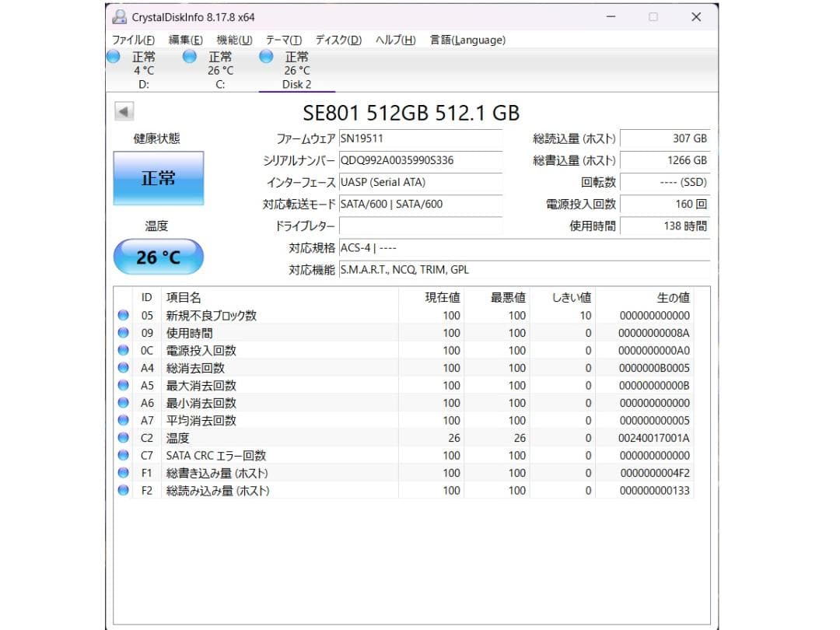Click the status orb of attribute A6
Screen dimensions: 840x630
coord(123,403)
